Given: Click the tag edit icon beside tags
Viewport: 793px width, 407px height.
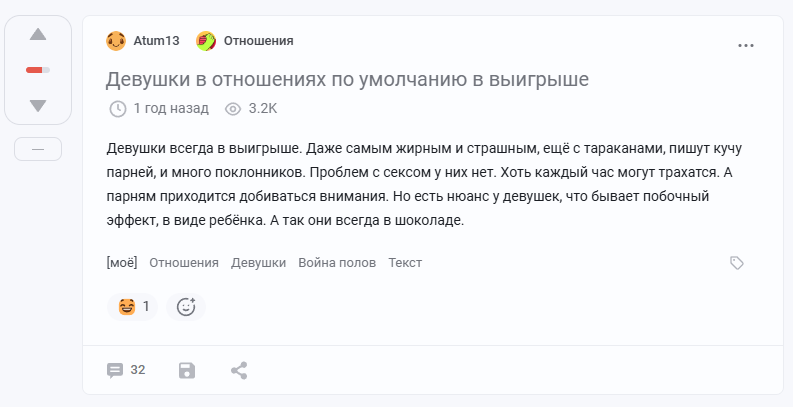Looking at the screenshot, I should point(737,263).
